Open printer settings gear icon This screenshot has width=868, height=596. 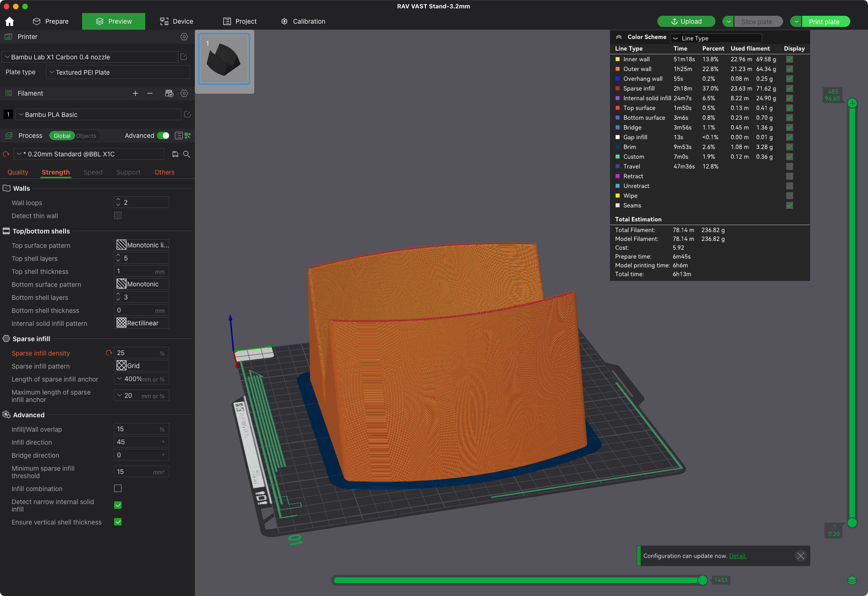[x=184, y=37]
